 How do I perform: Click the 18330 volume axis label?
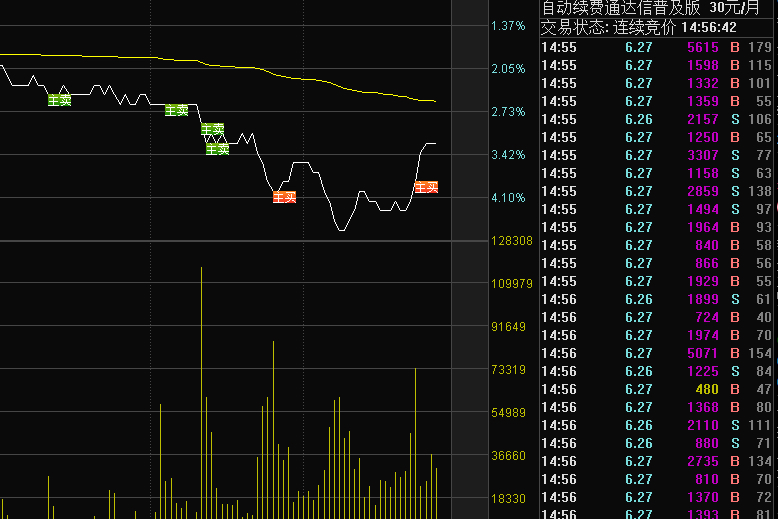tap(508, 499)
